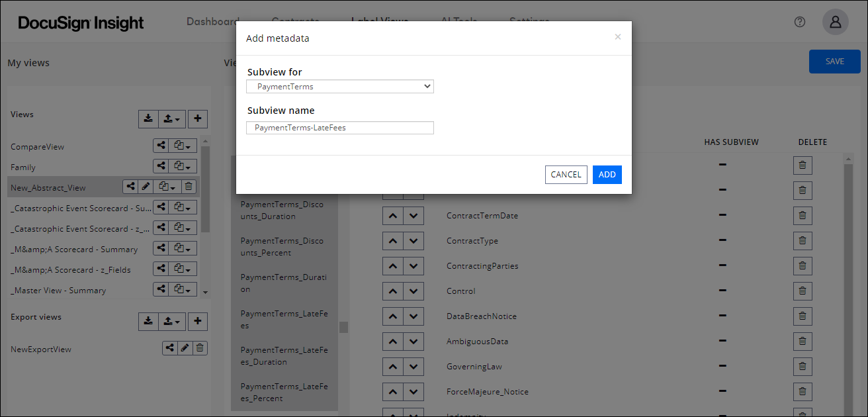Screen dimensions: 868x417
Task: Open the user account avatar
Action: pyautogui.click(x=835, y=21)
